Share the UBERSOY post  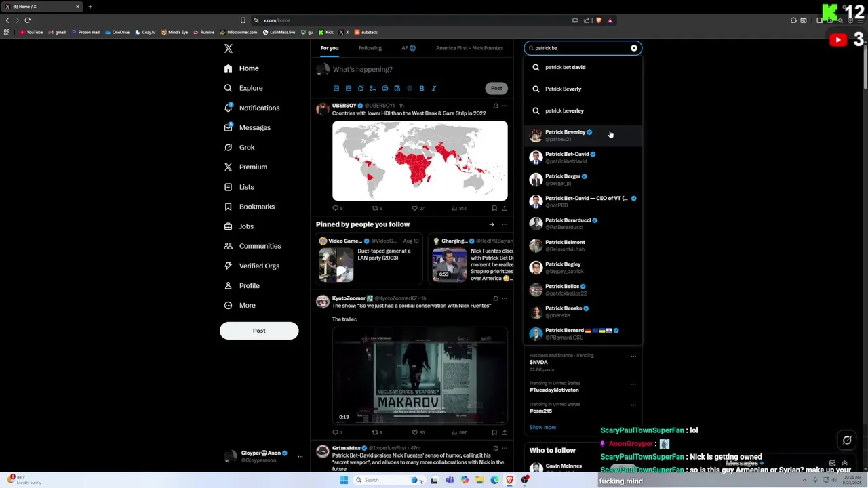coord(504,208)
